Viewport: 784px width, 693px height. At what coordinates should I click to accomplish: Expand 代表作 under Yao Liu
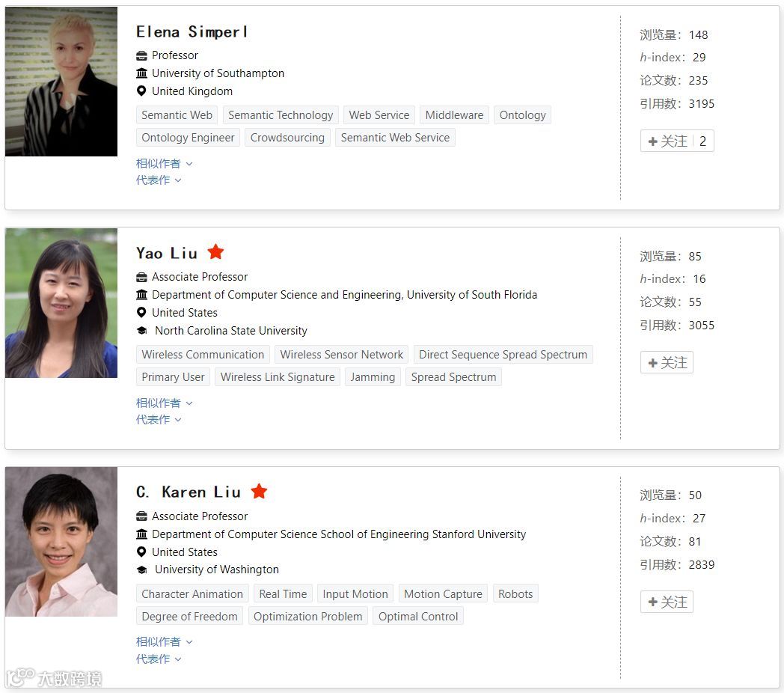(158, 419)
